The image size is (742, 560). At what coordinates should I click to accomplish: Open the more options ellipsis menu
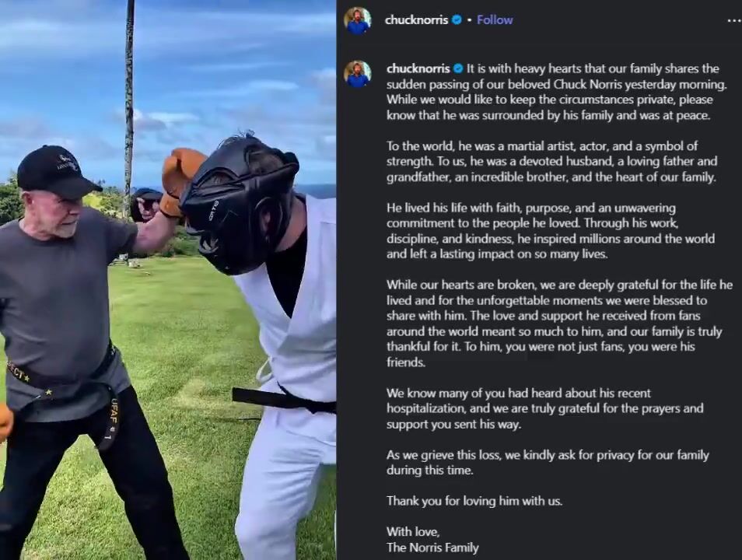[x=734, y=20]
